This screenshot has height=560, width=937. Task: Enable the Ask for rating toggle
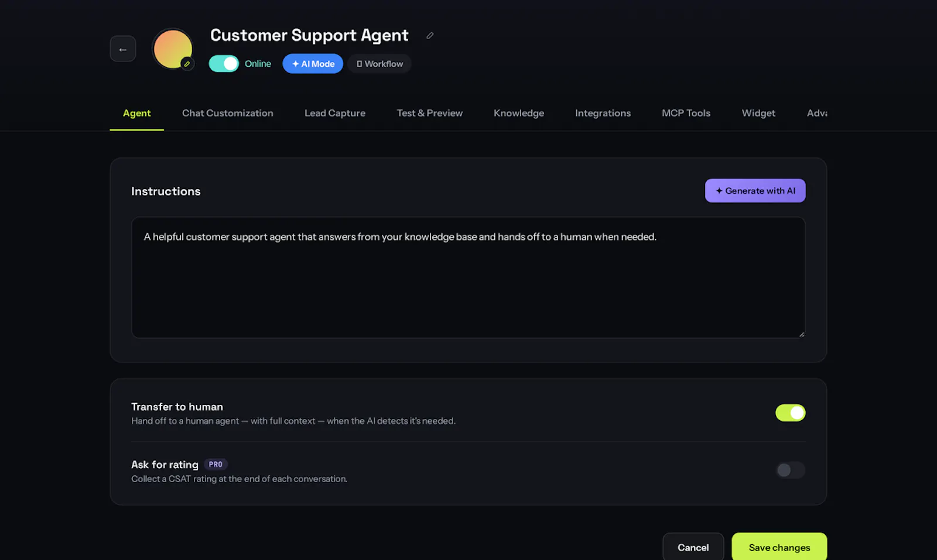791,470
